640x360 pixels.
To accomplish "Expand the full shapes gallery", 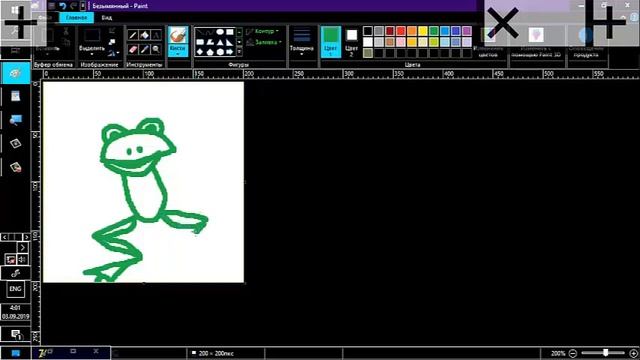I will click(240, 52).
